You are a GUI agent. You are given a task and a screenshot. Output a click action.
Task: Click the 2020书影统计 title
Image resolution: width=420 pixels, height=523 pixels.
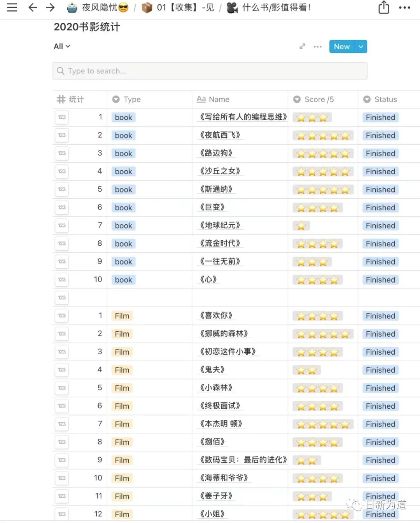click(87, 27)
